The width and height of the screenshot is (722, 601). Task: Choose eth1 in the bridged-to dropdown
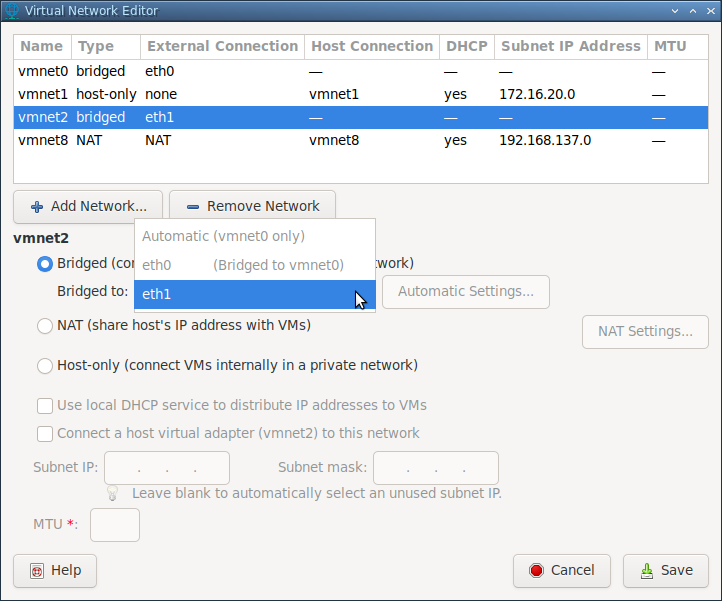(255, 294)
